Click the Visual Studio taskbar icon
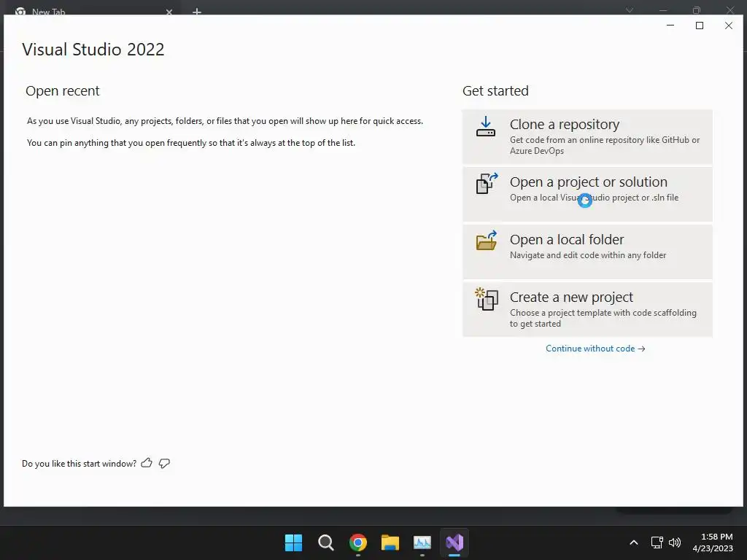 (x=454, y=542)
